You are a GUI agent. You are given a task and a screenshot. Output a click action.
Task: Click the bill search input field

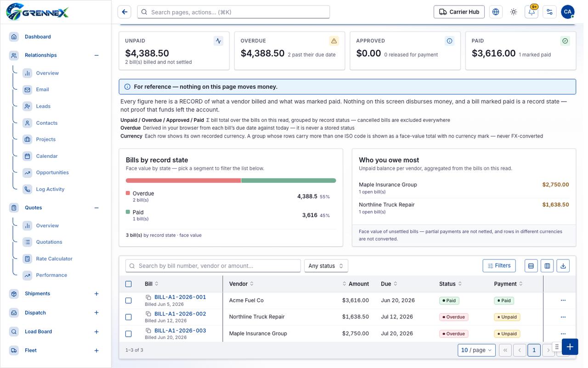pyautogui.click(x=213, y=266)
